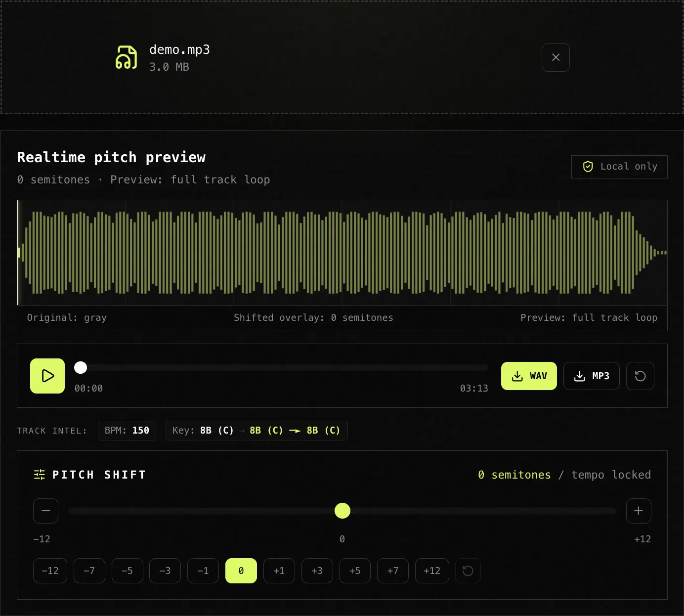Select the -7 semitone preset
684x616 pixels.
click(89, 571)
